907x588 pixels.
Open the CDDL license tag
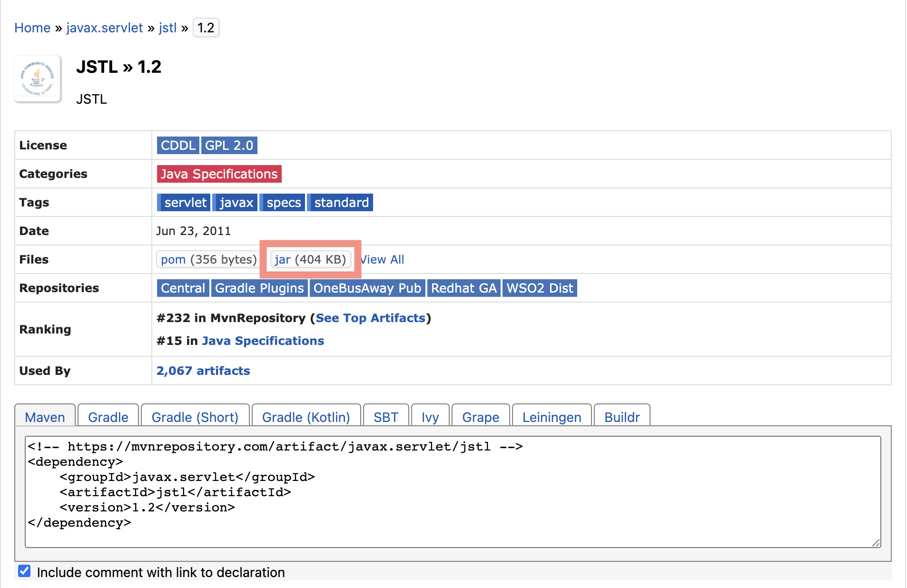pos(178,146)
